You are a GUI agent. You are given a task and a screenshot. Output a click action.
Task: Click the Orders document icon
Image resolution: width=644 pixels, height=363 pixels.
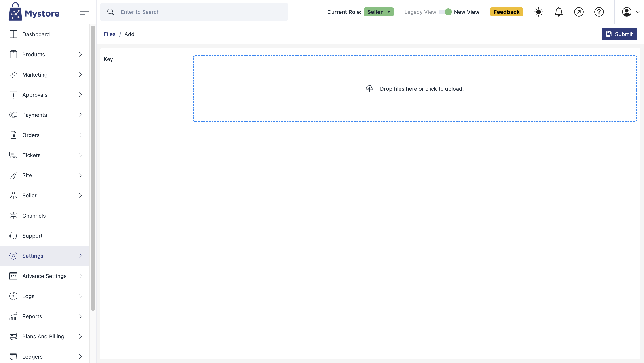pos(13,135)
